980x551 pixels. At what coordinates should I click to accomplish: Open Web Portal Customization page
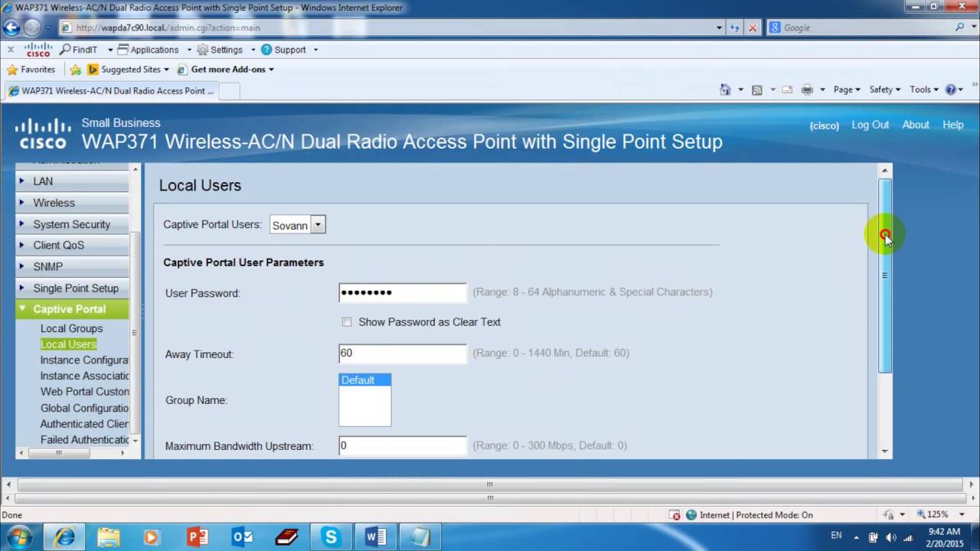click(84, 391)
